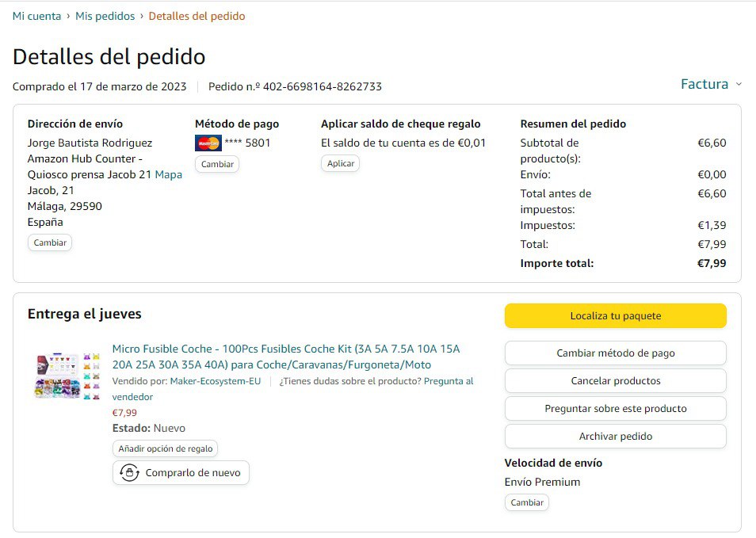Click Archivar pedido button

[615, 437]
